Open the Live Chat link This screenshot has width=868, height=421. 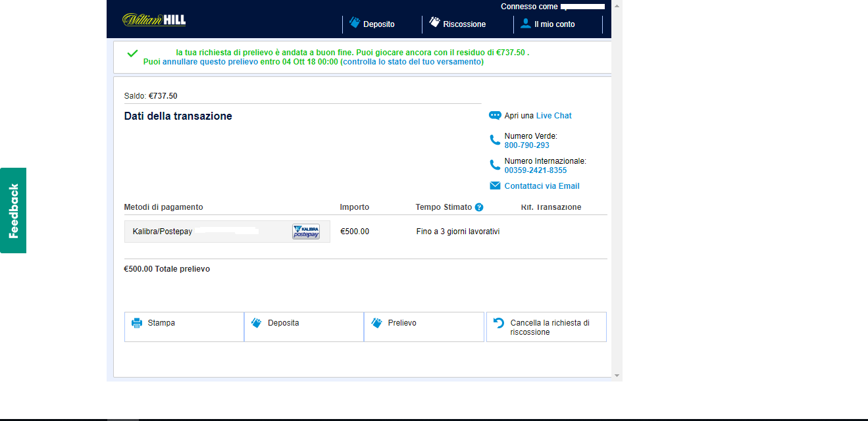coord(553,116)
